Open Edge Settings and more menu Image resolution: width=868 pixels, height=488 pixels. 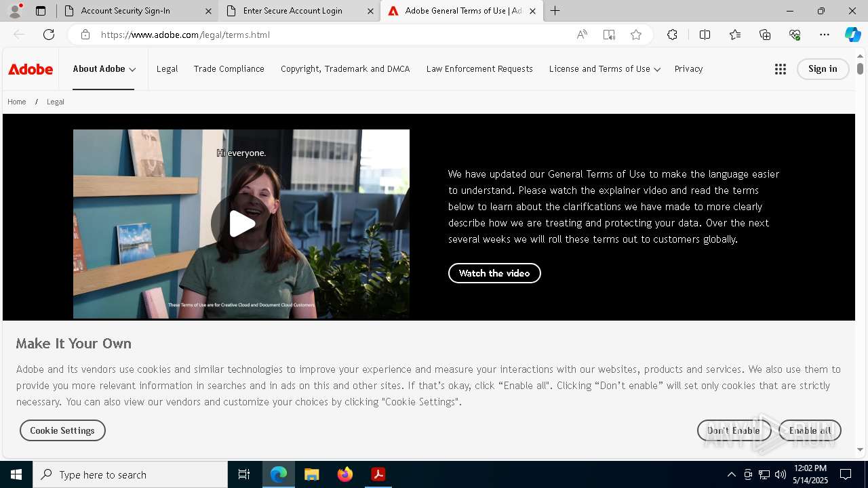click(825, 35)
